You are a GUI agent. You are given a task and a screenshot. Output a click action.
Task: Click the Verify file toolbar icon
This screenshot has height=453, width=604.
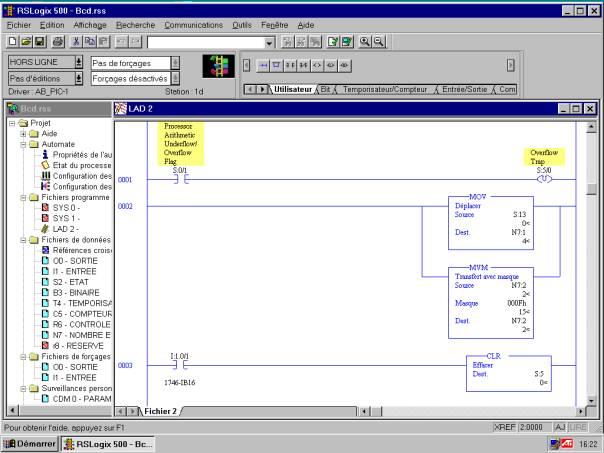[333, 42]
